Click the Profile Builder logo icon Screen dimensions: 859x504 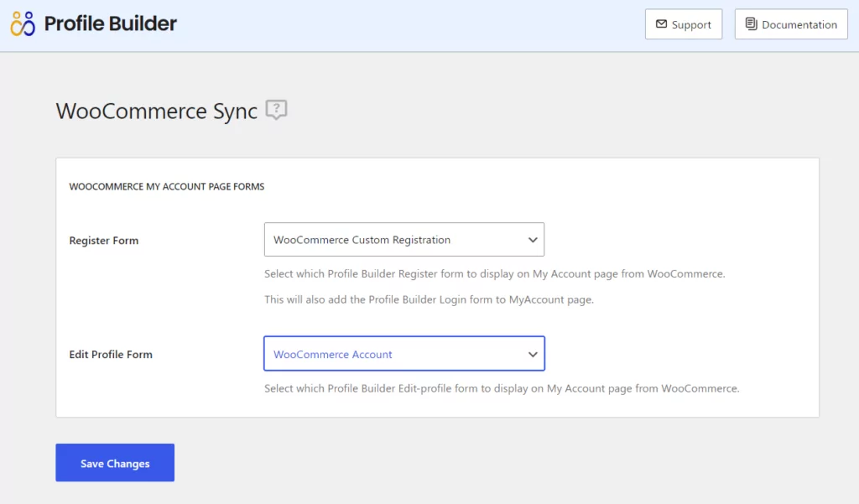click(x=23, y=23)
